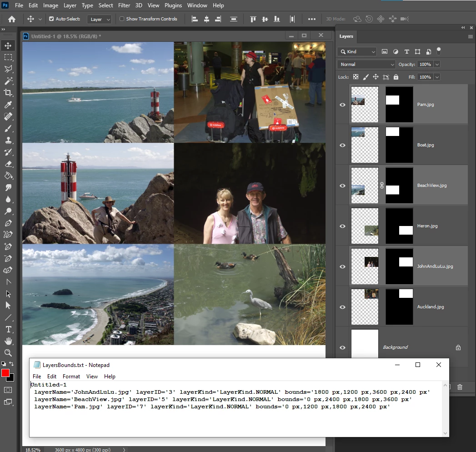Click Lock all padlock icon

tap(396, 77)
